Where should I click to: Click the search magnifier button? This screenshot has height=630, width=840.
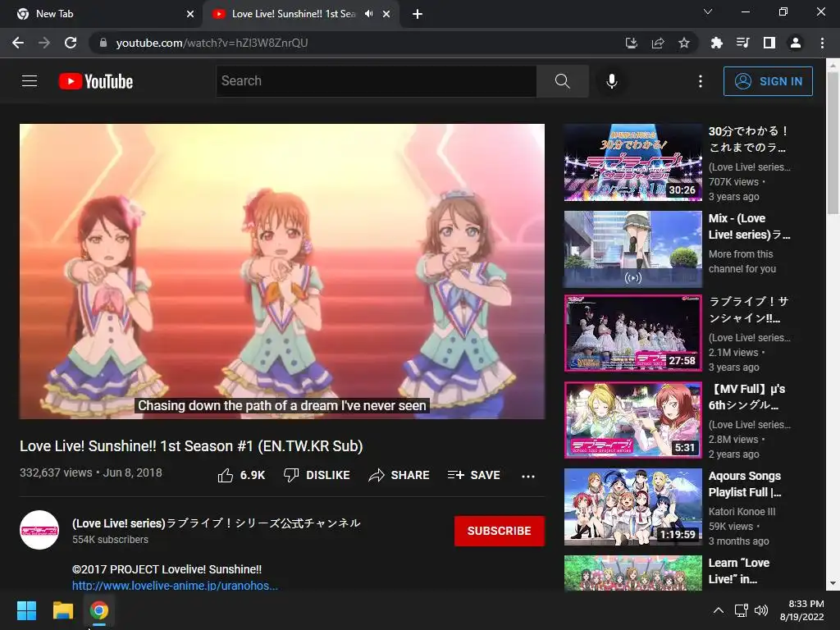(x=563, y=81)
